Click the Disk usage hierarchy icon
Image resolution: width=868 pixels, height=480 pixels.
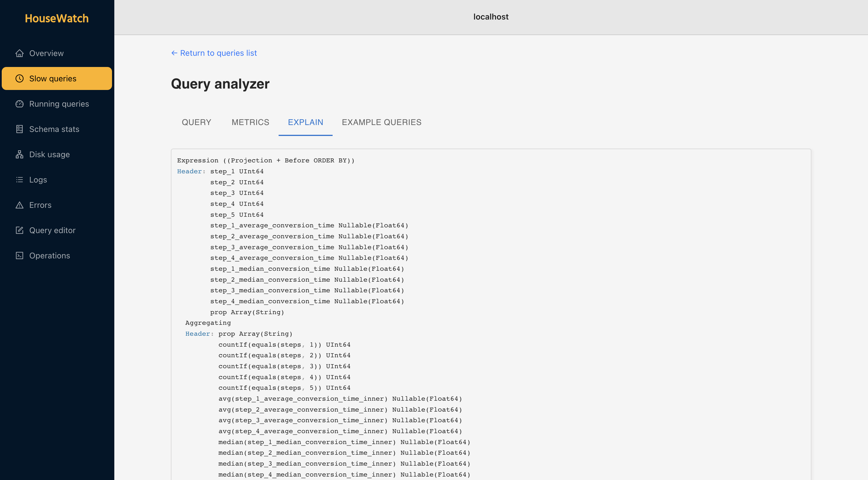pos(20,154)
